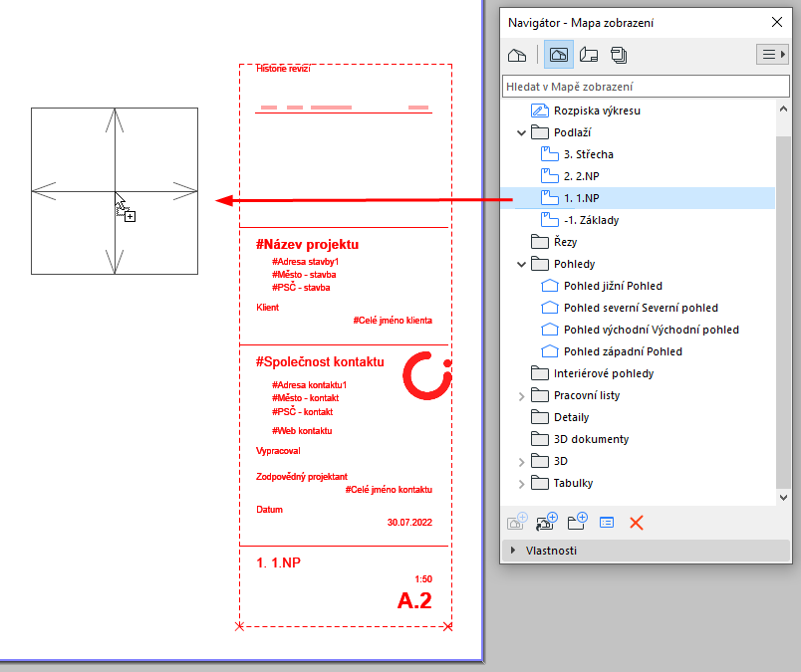Click the 1. 1.NP drawing name in title block

click(x=278, y=562)
